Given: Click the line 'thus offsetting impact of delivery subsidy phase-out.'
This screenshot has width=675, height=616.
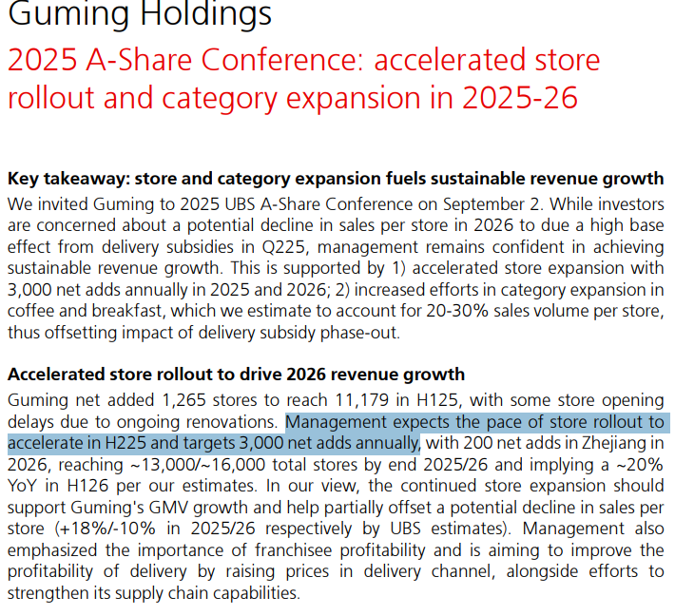Looking at the screenshot, I should click(204, 333).
